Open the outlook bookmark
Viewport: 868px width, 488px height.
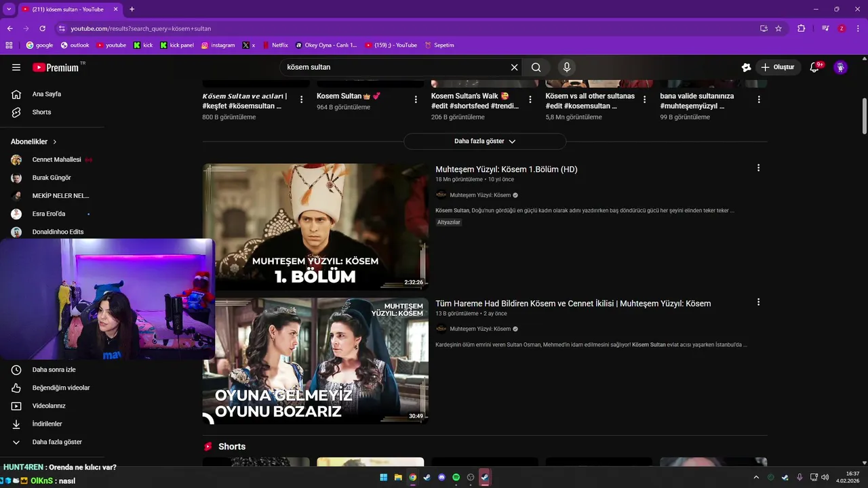[75, 45]
